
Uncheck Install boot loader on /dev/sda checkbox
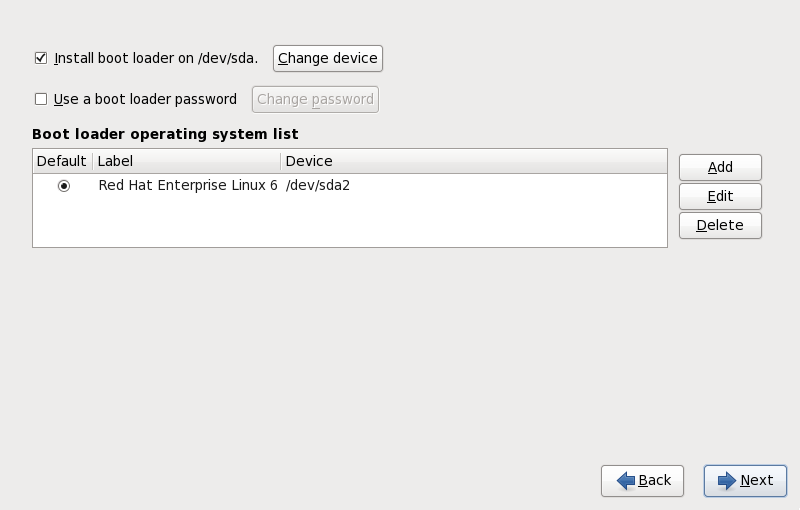(41, 58)
